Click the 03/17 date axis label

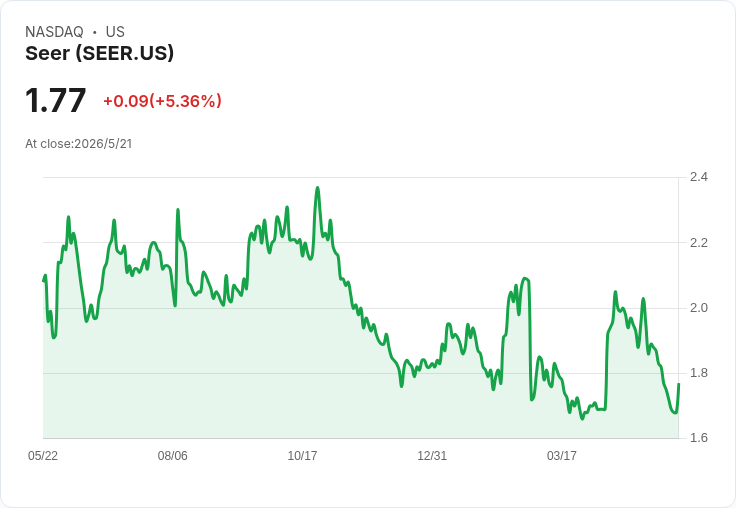(561, 455)
